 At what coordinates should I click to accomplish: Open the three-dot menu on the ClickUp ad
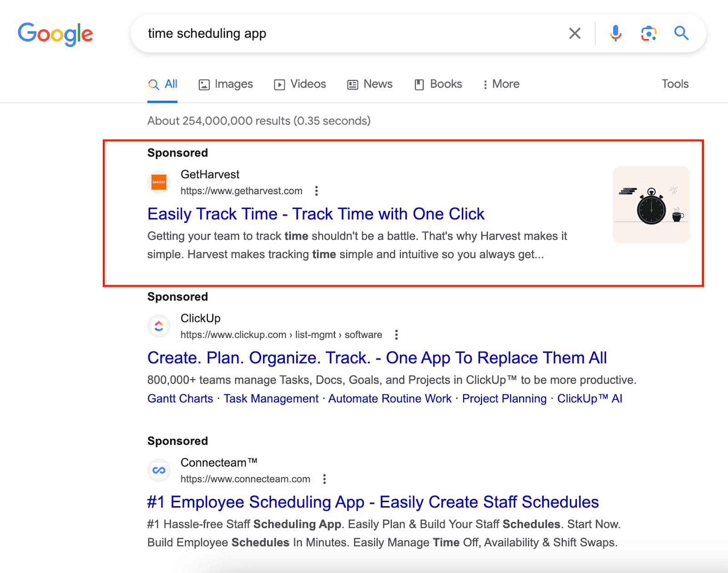point(396,334)
